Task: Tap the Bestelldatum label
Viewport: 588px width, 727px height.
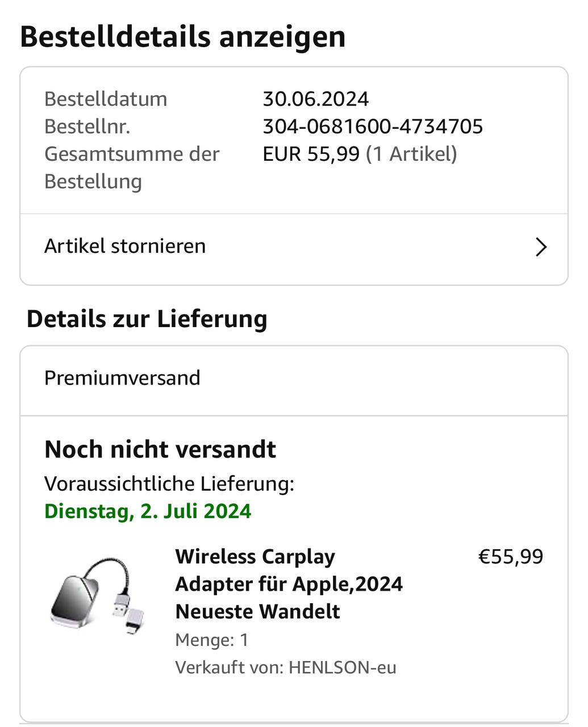Action: pos(106,99)
